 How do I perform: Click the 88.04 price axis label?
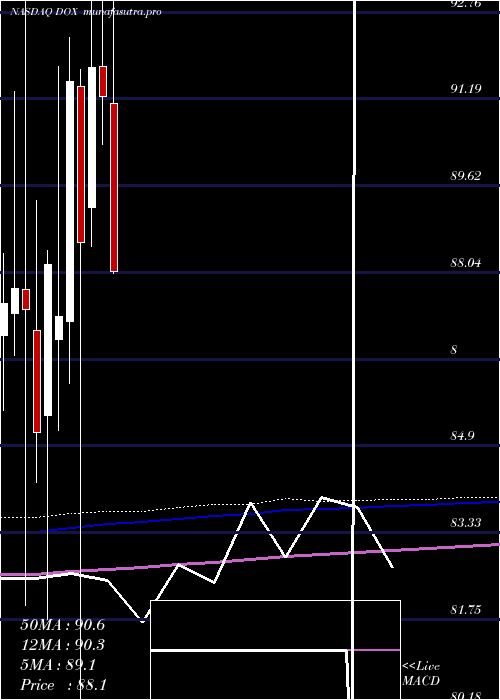point(466,262)
